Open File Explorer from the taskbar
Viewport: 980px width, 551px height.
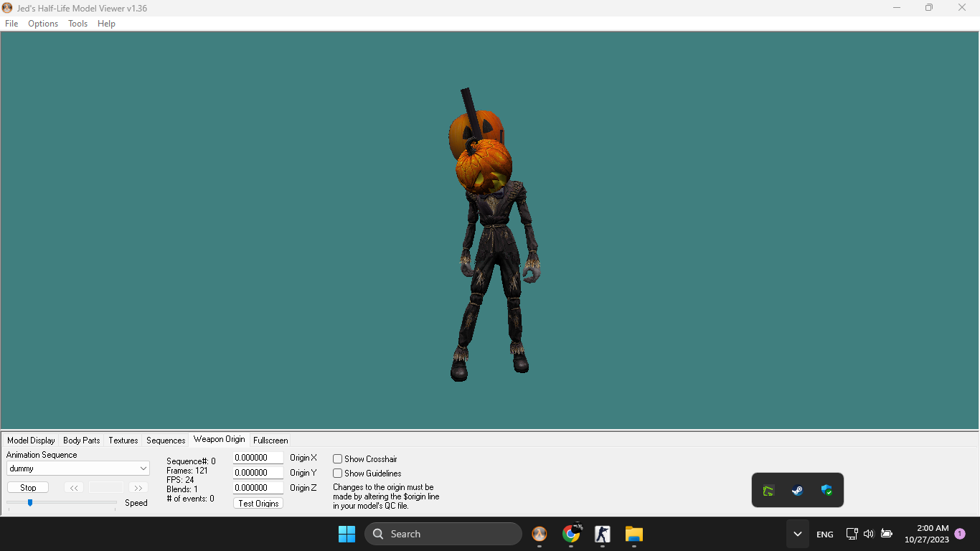[x=633, y=534]
